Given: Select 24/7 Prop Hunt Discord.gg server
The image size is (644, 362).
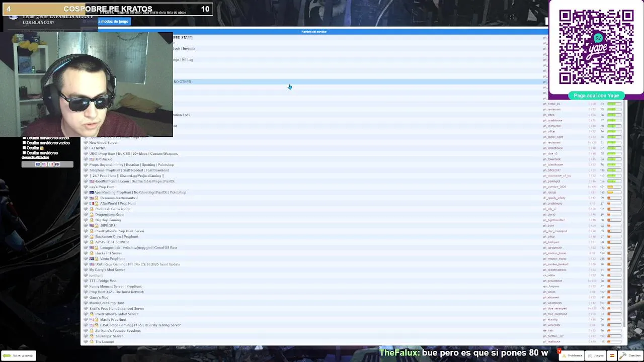Looking at the screenshot, I should 126,176.
